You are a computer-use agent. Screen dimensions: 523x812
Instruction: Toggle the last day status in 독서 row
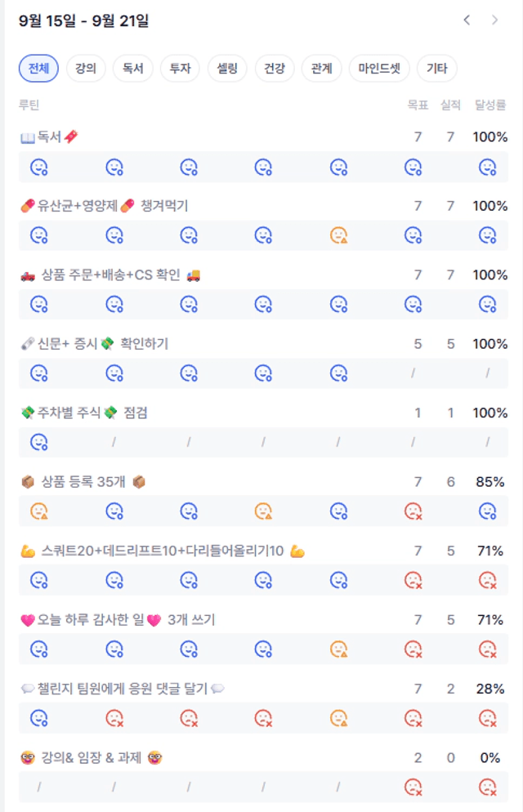pos(487,167)
